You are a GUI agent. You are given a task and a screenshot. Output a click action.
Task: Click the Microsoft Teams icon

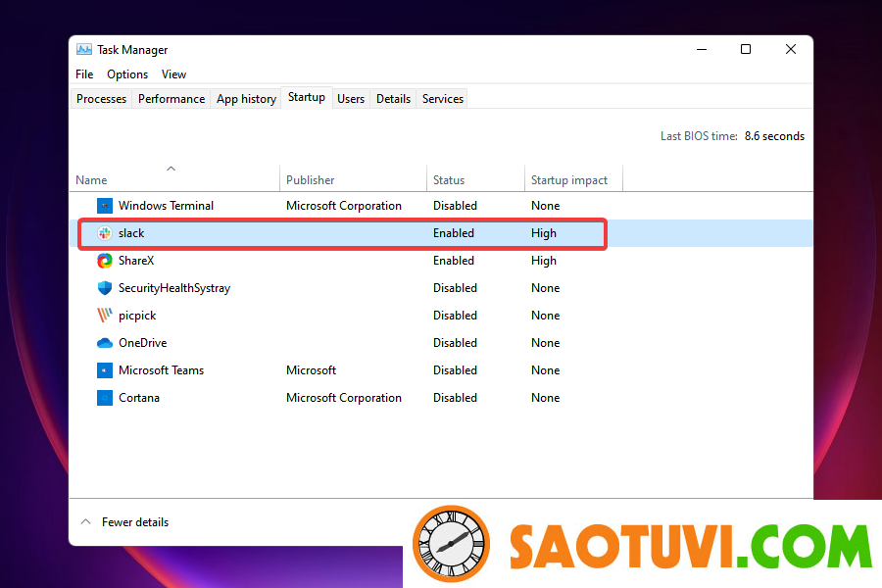[x=105, y=370]
